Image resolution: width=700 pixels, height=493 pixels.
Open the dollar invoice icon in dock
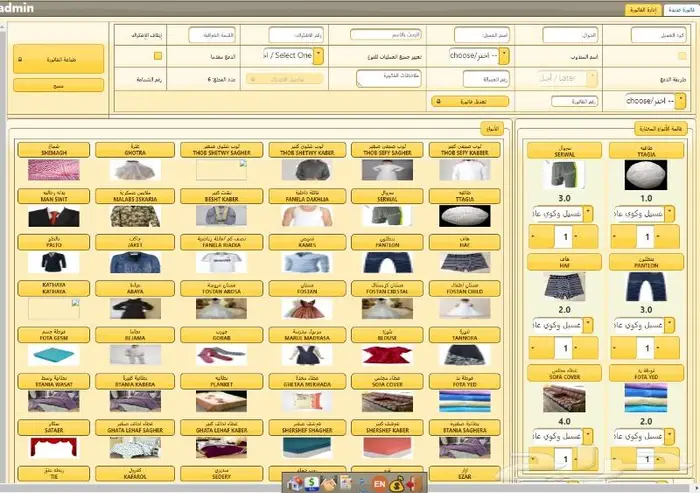click(x=312, y=482)
